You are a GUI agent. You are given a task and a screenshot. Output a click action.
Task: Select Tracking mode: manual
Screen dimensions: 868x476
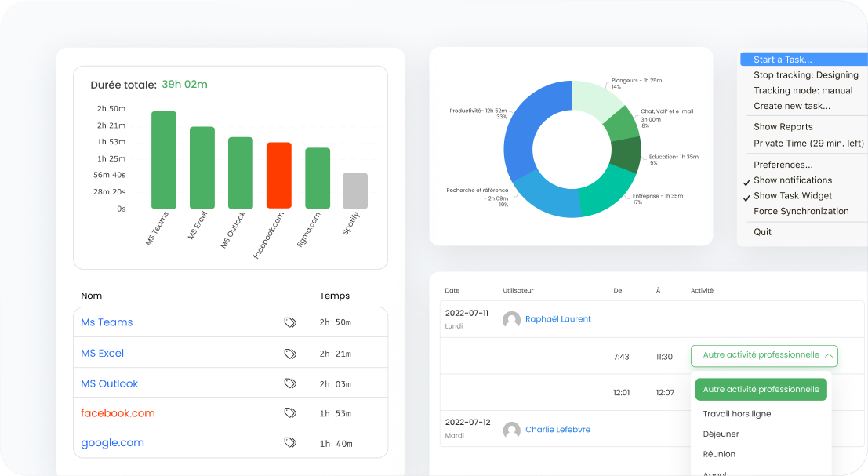804,90
